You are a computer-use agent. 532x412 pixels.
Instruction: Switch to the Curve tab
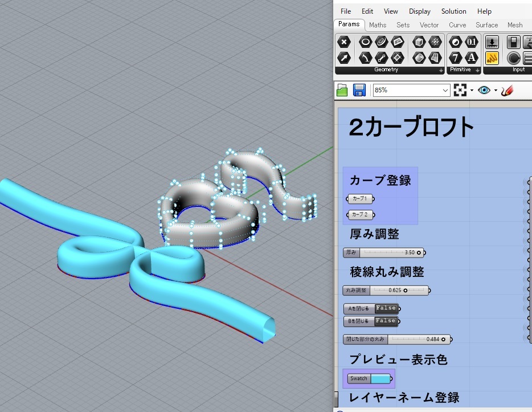[x=457, y=25]
